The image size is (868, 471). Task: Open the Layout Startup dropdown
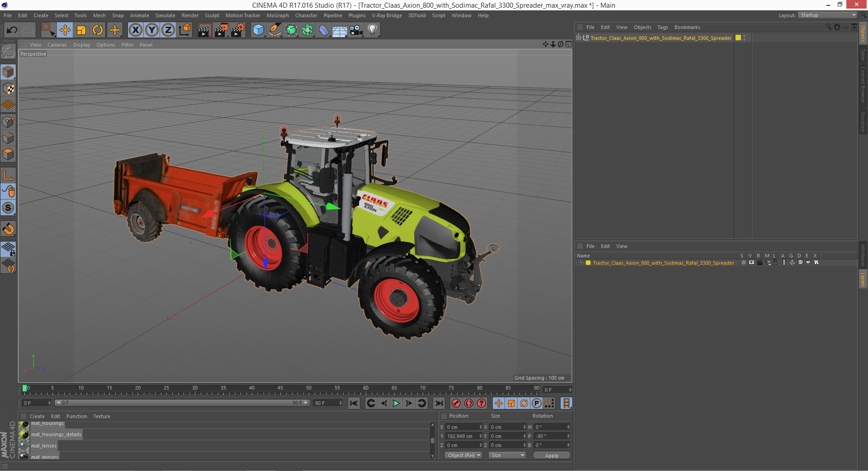(x=828, y=15)
